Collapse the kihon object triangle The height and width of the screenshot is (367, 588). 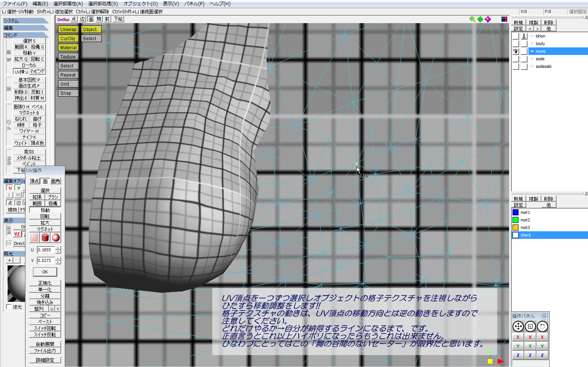[x=532, y=36]
